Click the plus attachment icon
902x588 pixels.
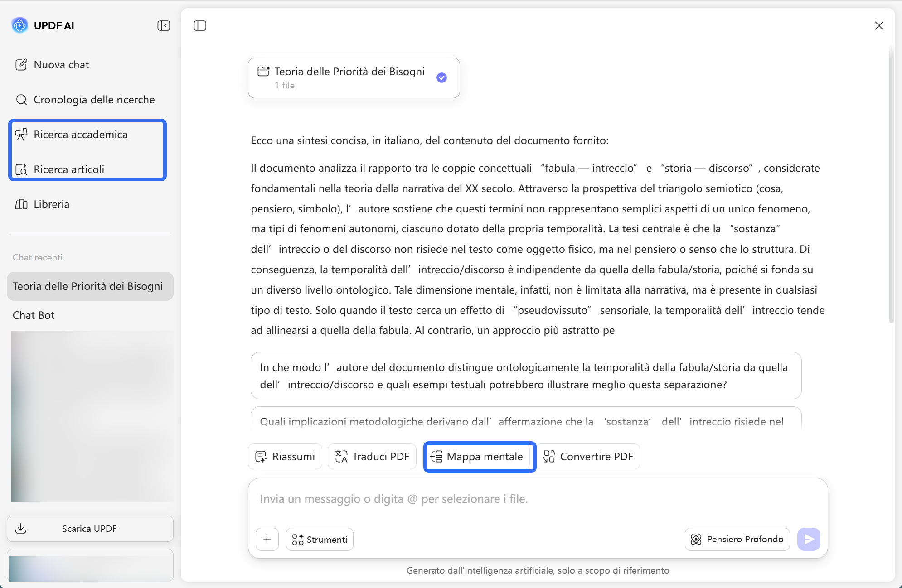click(267, 539)
